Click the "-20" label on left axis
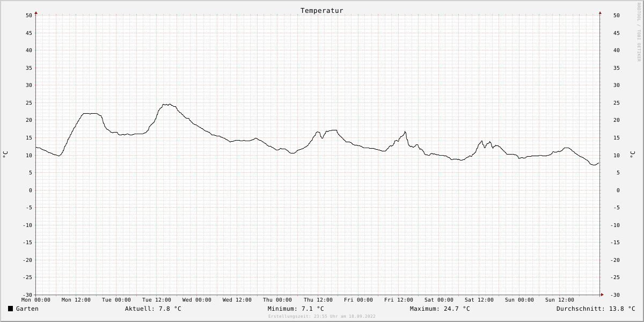This screenshot has width=644, height=322. pyautogui.click(x=27, y=260)
